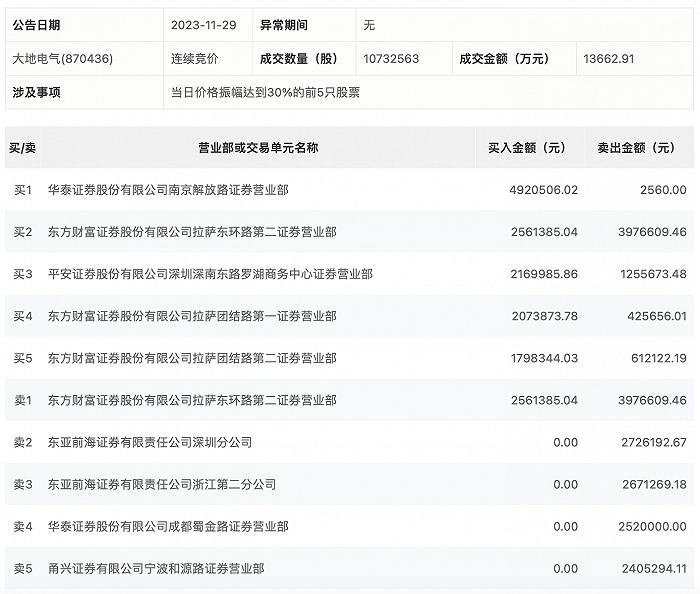700x594 pixels.
Task: Click the 卖2 row label
Action: tap(23, 443)
